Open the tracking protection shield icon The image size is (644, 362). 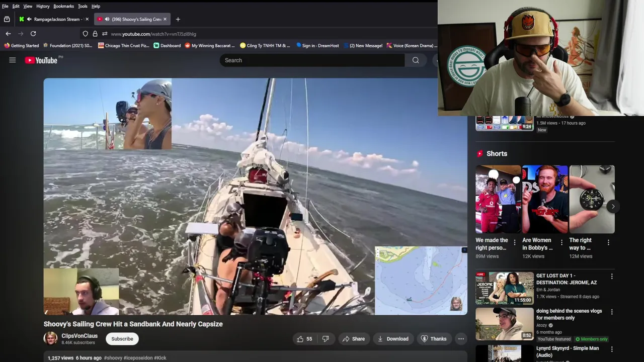86,34
